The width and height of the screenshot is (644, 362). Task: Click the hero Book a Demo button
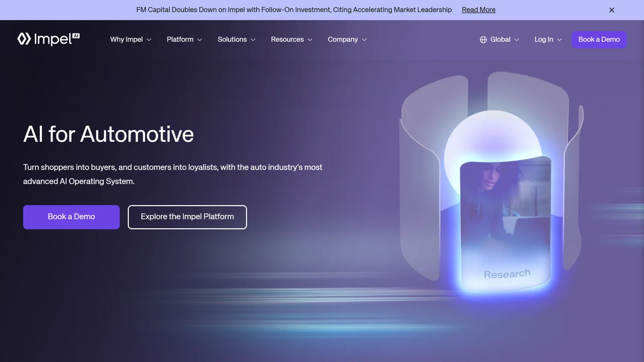point(71,217)
